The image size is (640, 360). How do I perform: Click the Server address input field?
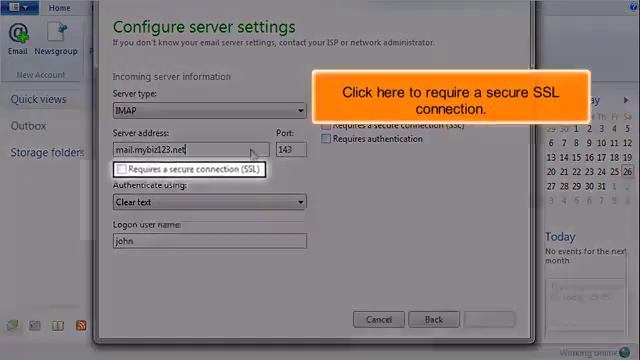[191, 149]
